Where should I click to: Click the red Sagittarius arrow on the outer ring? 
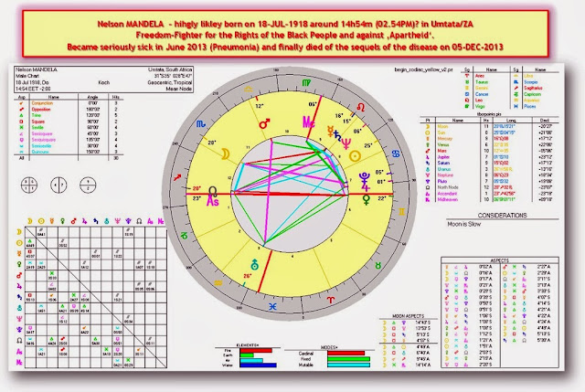[x=177, y=177]
